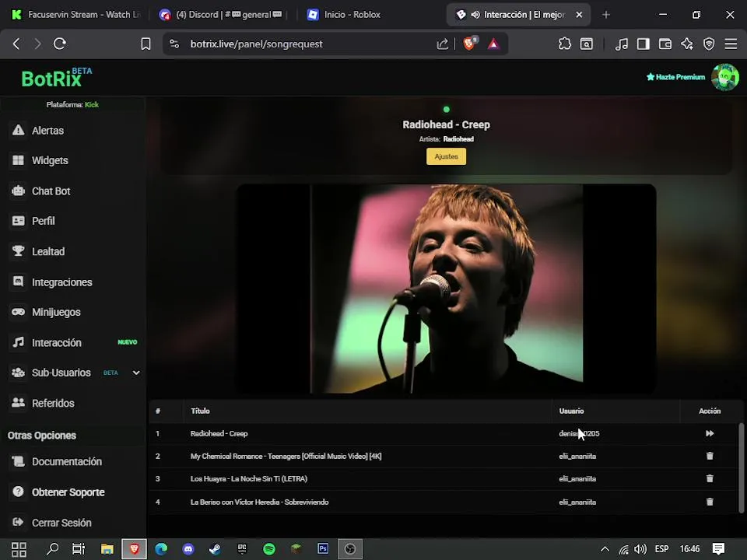
Task: Click the site settings icon in address bar
Action: (x=174, y=44)
